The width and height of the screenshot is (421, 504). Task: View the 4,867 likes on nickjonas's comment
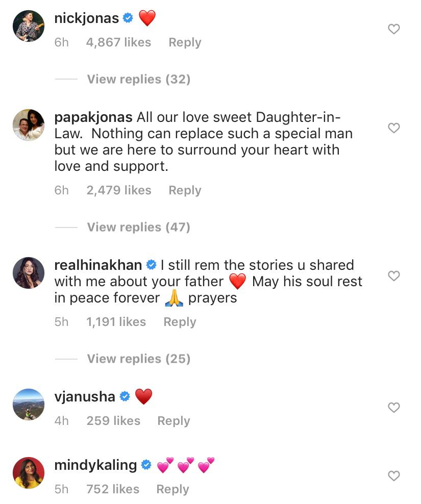118,42
